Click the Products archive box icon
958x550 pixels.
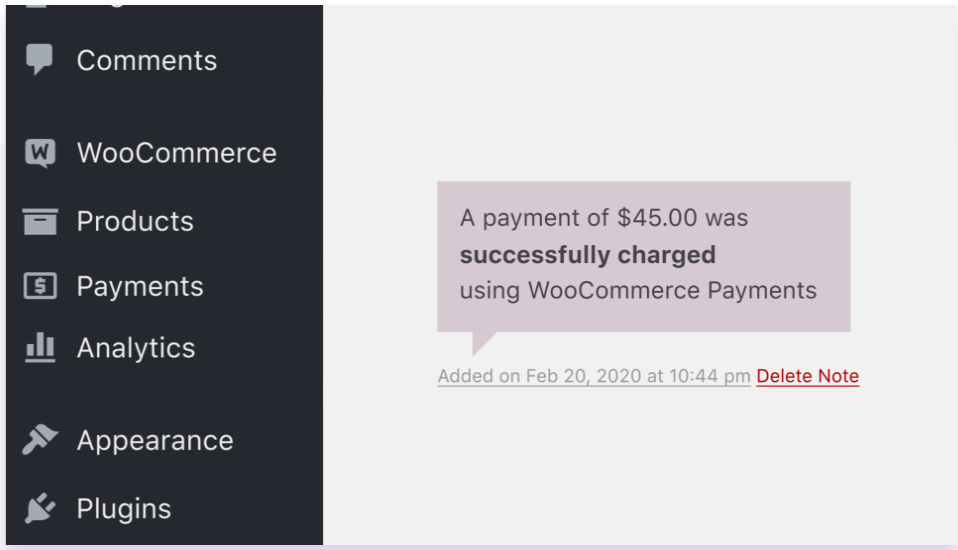coord(40,221)
